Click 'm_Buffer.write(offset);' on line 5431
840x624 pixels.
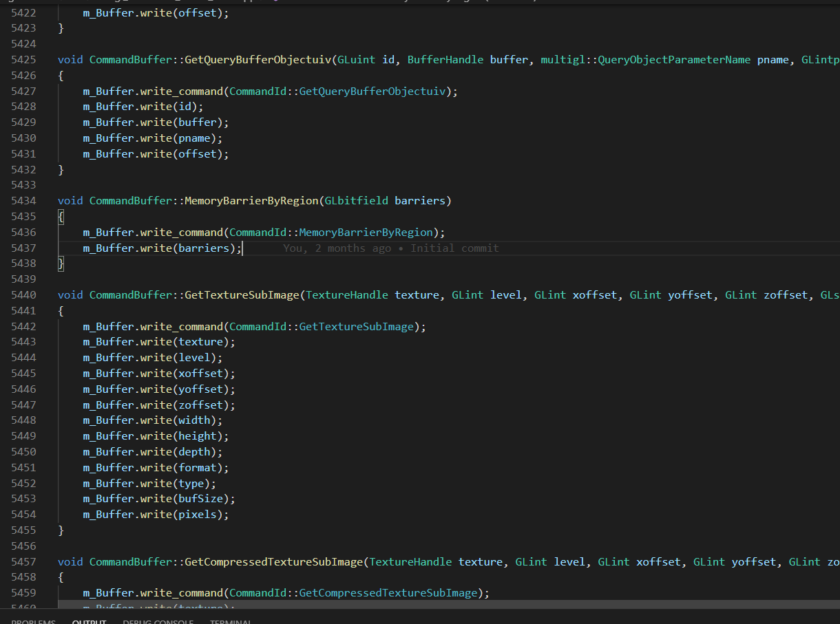click(156, 154)
